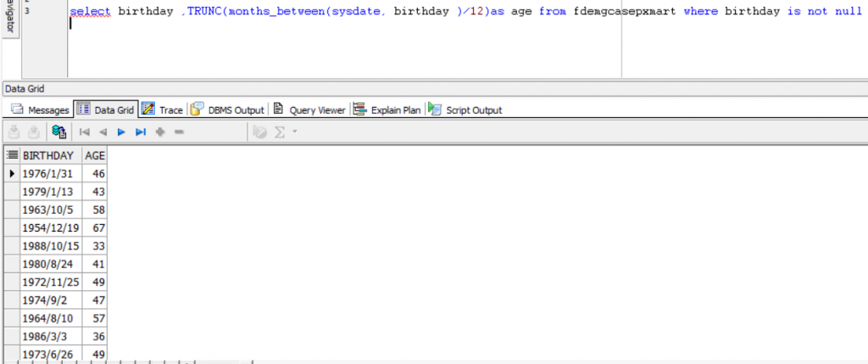This screenshot has height=364, width=868.
Task: Select age cell 41
Action: pyautogui.click(x=95, y=264)
